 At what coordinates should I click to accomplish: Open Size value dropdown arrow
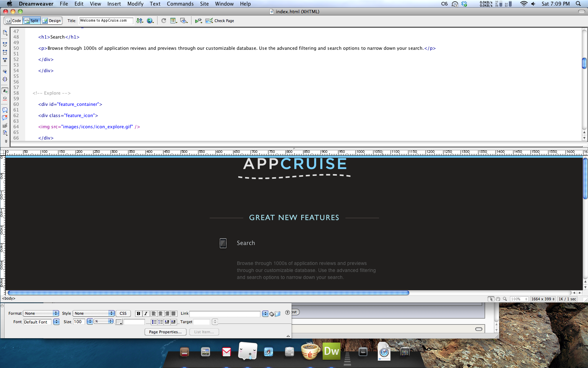(90, 322)
